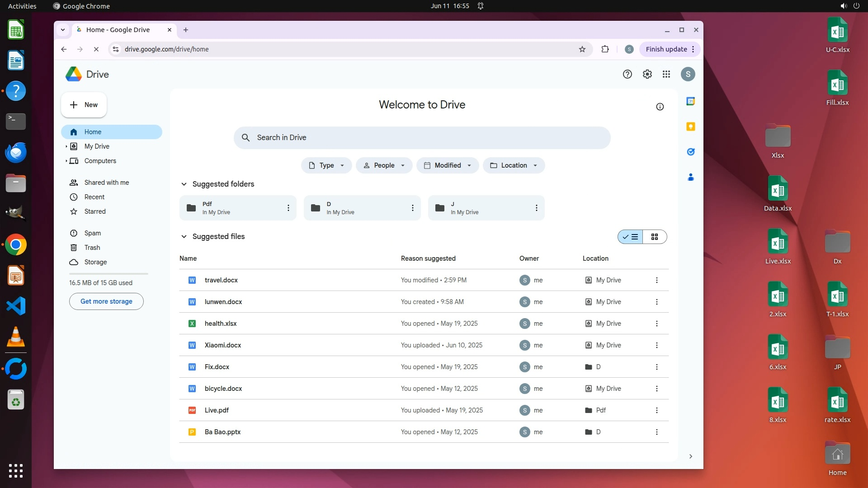Open the Google apps grid icon
This screenshot has height=488, width=868.
click(666, 74)
